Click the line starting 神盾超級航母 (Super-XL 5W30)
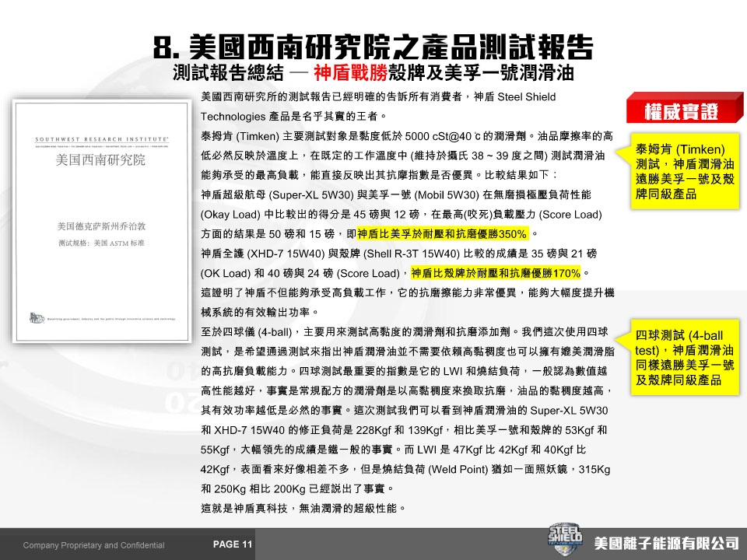This screenshot has height=560, width=747. point(396,194)
